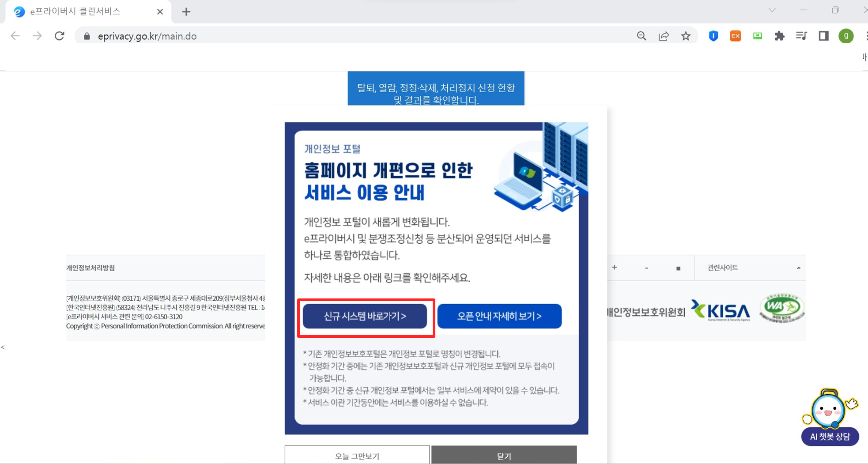This screenshot has height=464, width=868.
Task: Open the tab search dropdown chevron
Action: (x=771, y=9)
